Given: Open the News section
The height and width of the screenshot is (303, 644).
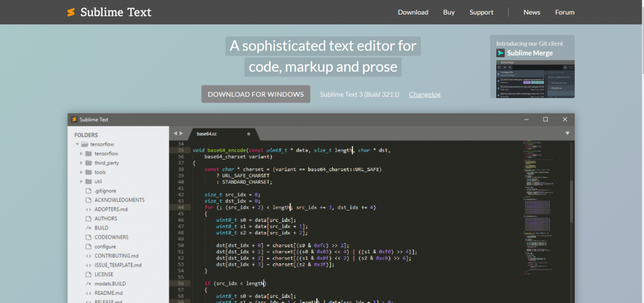Looking at the screenshot, I should [531, 13].
